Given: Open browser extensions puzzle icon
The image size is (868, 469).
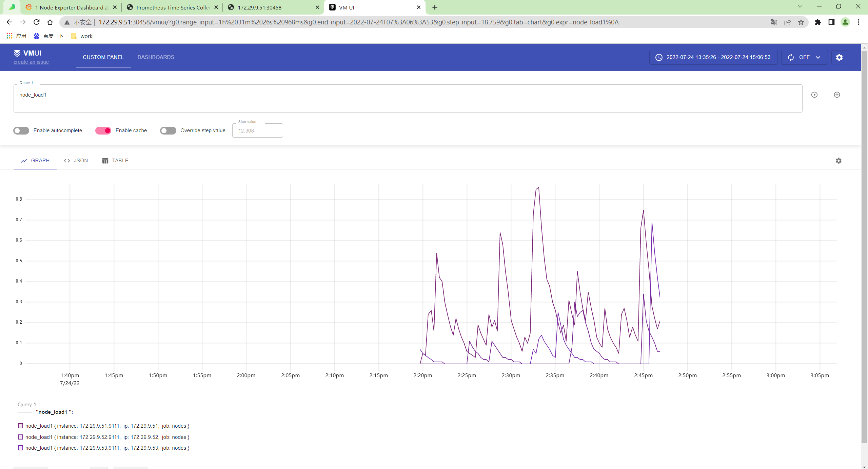Looking at the screenshot, I should [x=818, y=22].
